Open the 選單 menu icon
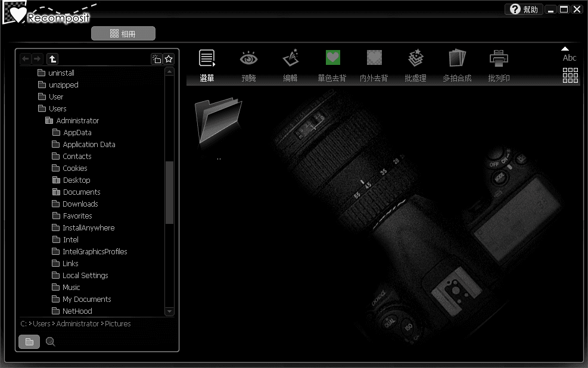The image size is (588, 368). tap(207, 59)
